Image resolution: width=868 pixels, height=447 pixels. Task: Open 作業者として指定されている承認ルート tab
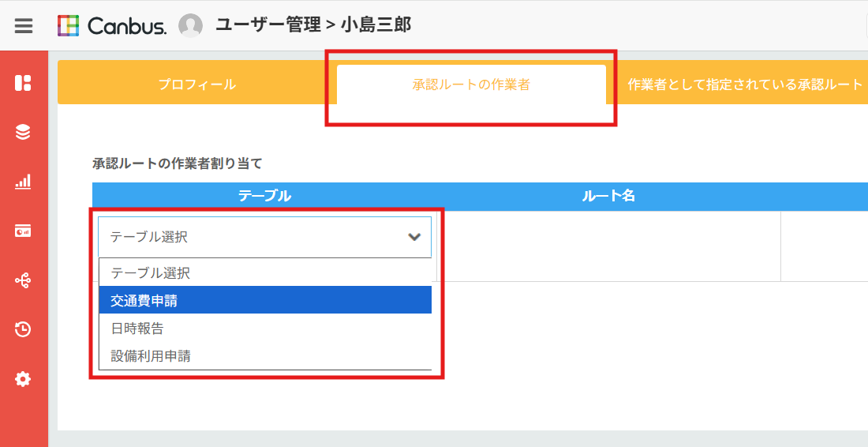pos(745,85)
